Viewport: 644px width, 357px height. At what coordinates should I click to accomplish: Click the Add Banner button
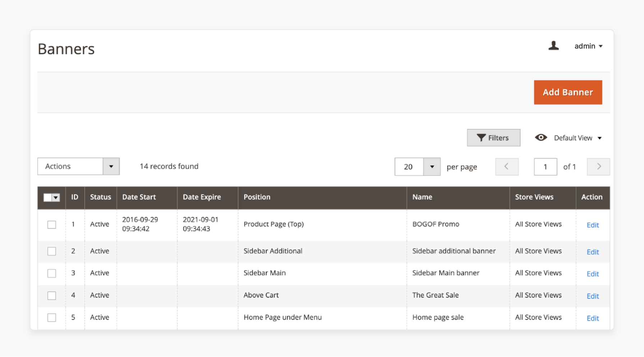click(x=568, y=92)
